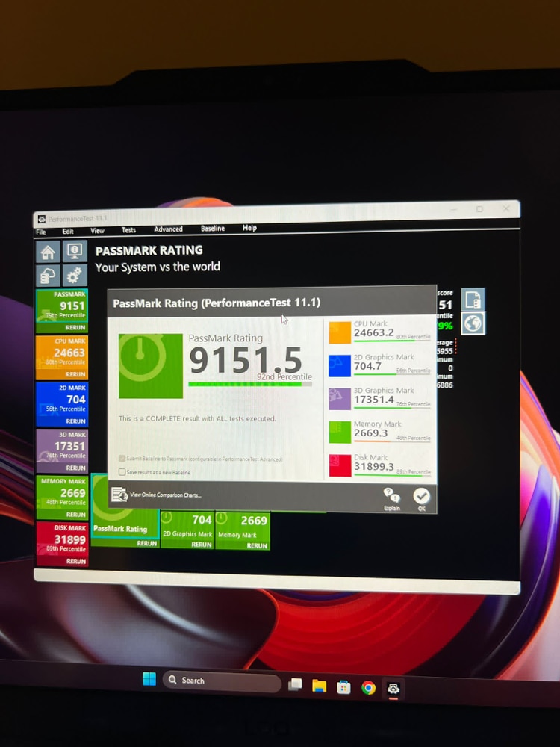Click the Explain speech bubble icon
Viewport: 560px width, 747px height.
point(391,497)
